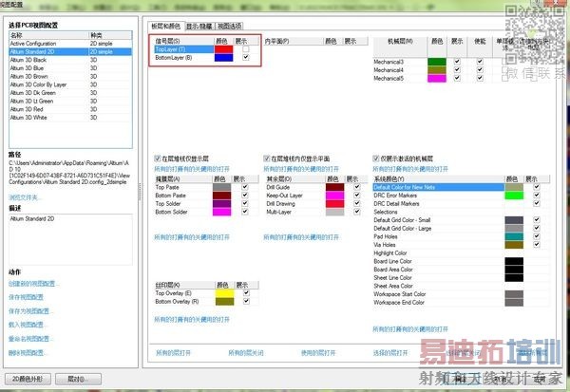570x392 pixels.
Task: Toggle DRC Error Markers show checkbox
Action: [x=537, y=196]
